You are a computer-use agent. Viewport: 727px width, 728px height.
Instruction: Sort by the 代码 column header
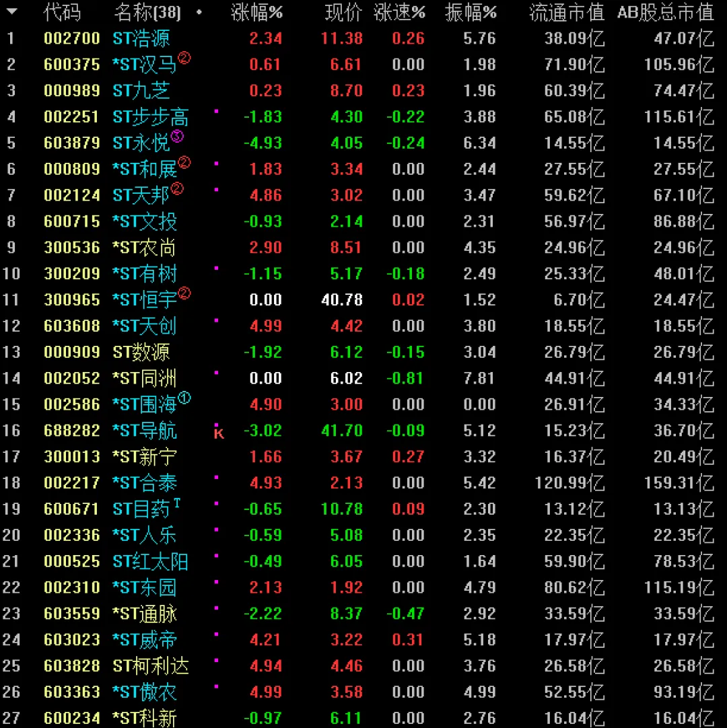coord(62,13)
